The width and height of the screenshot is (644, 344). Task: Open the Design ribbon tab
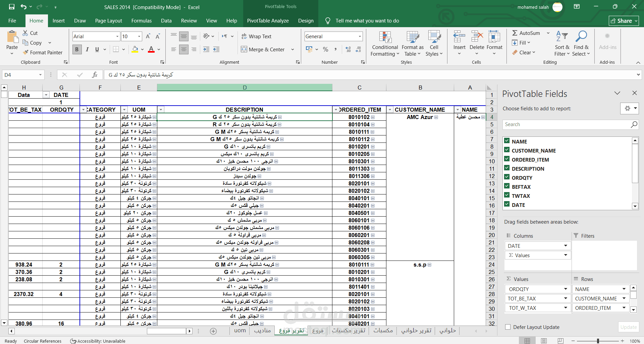point(306,21)
